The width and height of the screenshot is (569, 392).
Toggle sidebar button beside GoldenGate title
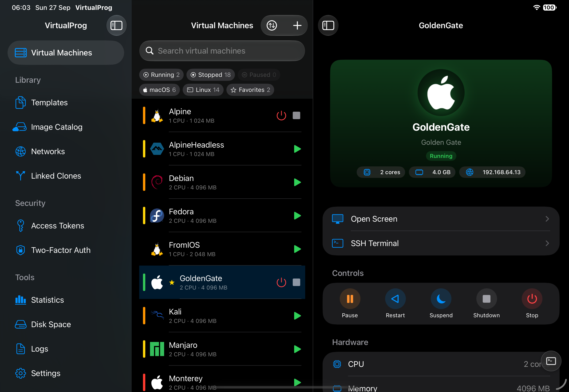[x=328, y=26]
